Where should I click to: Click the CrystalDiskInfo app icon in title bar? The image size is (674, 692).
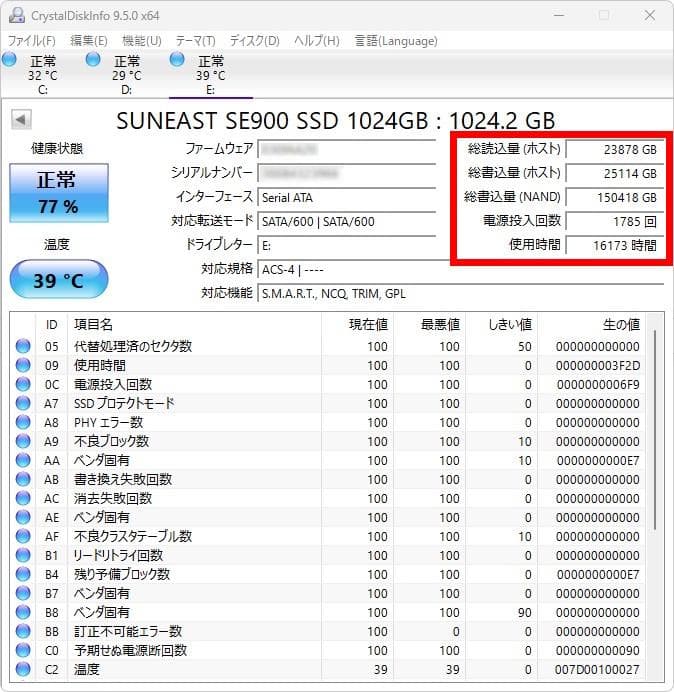point(16,15)
